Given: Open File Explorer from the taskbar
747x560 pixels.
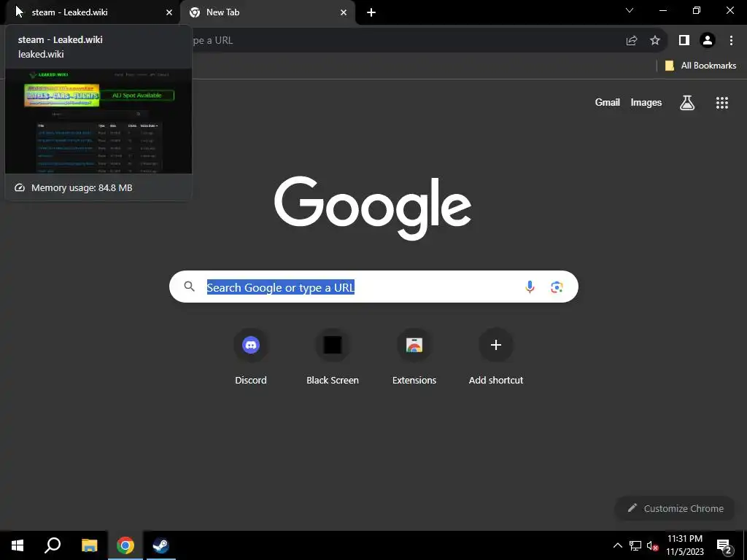Looking at the screenshot, I should click(89, 545).
